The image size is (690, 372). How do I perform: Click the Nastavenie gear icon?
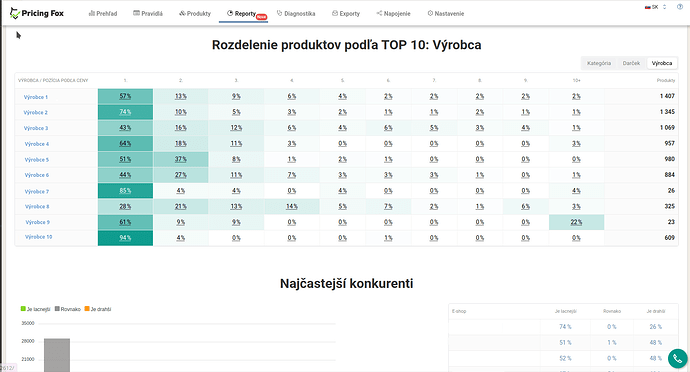coord(430,14)
